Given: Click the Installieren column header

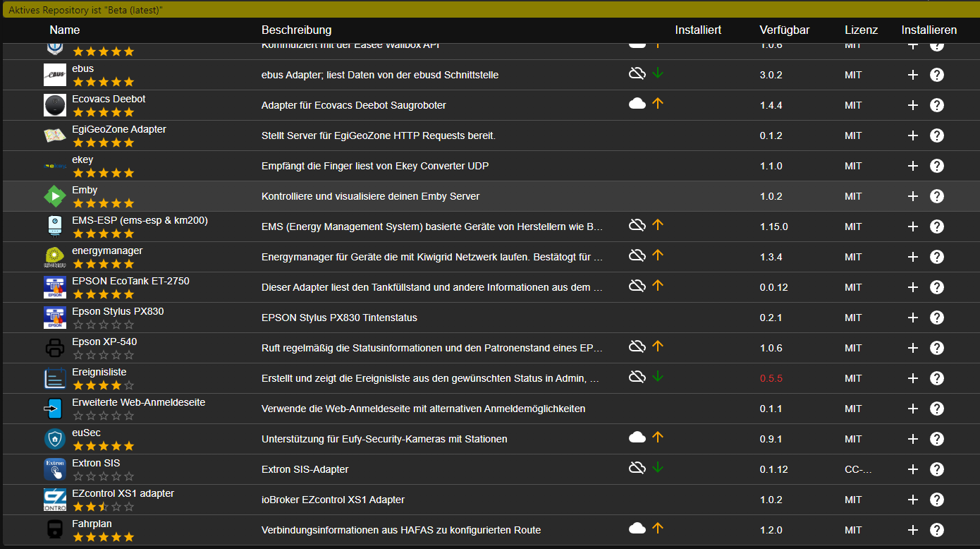Looking at the screenshot, I should pos(929,30).
